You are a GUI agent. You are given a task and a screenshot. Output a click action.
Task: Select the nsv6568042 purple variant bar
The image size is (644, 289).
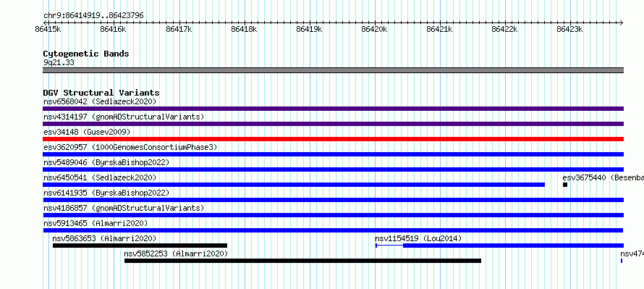333,109
